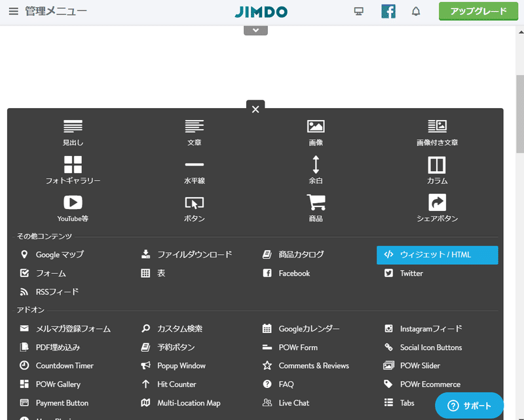Open サポート support
524x420 pixels.
coord(469,406)
